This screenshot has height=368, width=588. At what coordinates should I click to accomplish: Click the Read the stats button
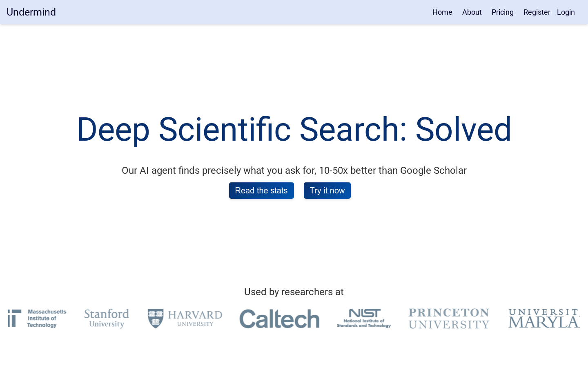tap(261, 191)
